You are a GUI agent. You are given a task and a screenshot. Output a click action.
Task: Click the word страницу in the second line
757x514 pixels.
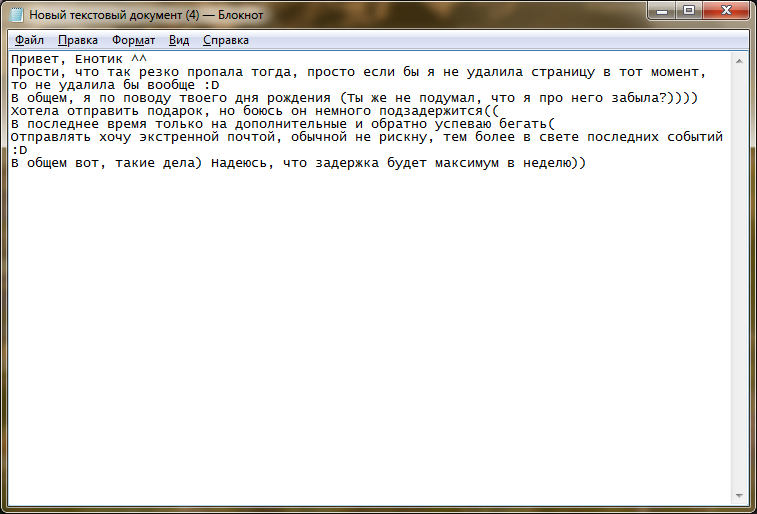[x=563, y=72]
